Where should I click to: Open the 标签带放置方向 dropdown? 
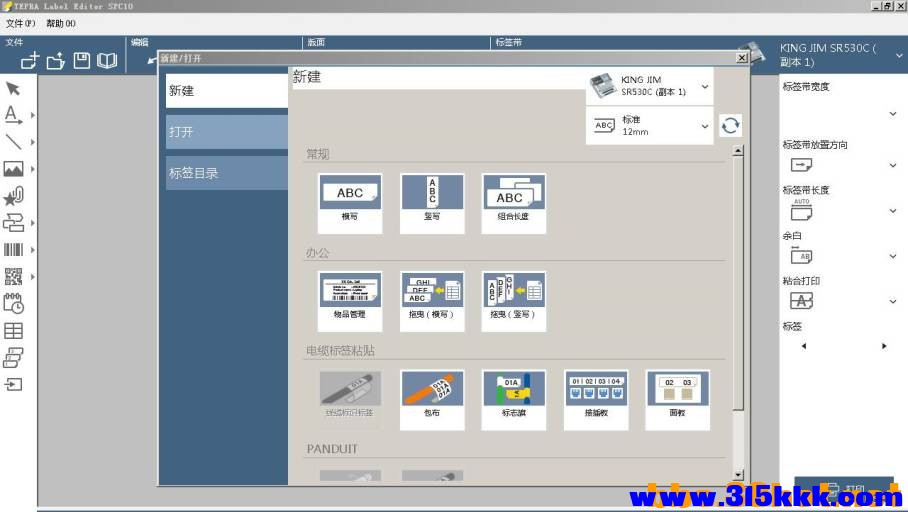893,165
